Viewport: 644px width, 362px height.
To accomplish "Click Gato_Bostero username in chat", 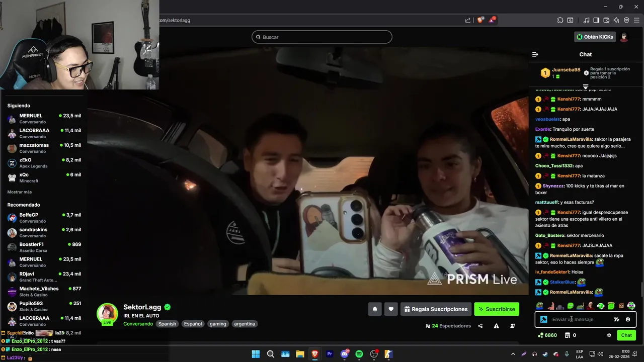I will pyautogui.click(x=549, y=235).
